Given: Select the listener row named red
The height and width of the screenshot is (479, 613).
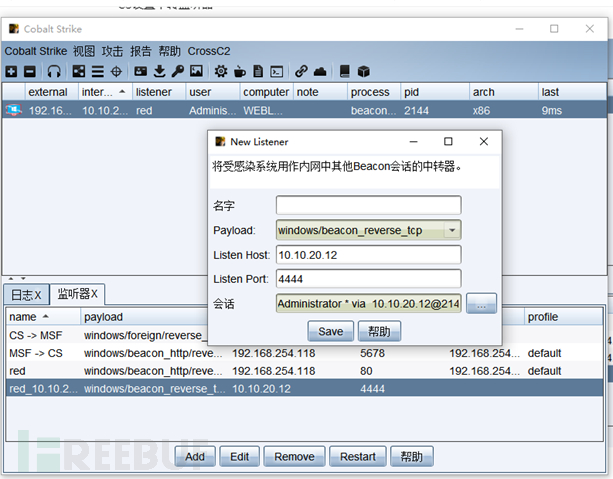Looking at the screenshot, I should tap(304, 371).
